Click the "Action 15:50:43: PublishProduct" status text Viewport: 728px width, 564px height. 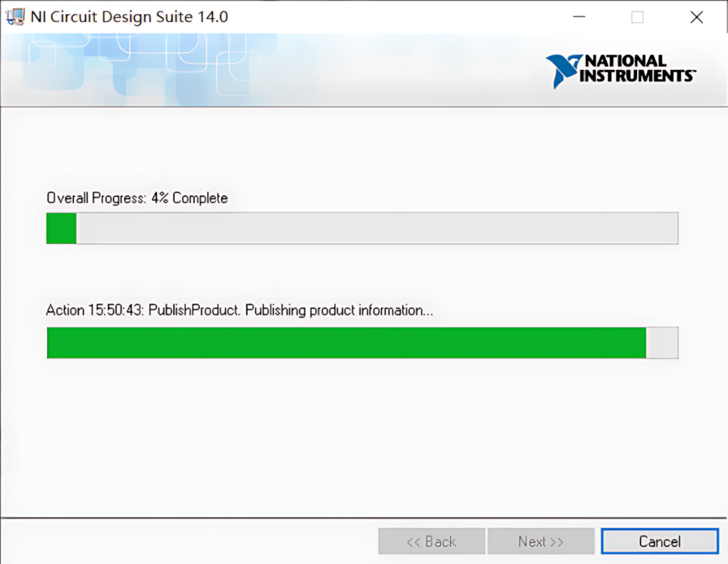pos(239,310)
